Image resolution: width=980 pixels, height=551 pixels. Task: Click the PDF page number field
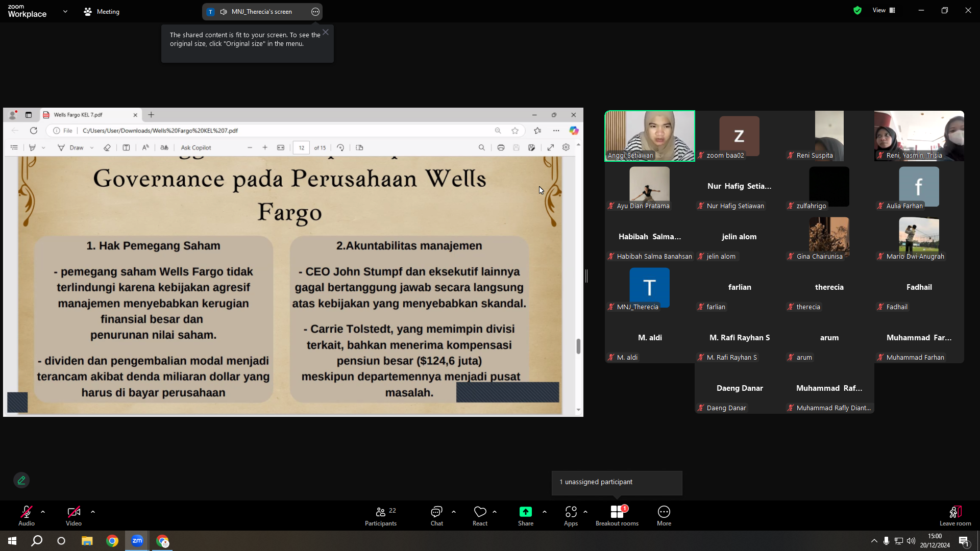(301, 147)
